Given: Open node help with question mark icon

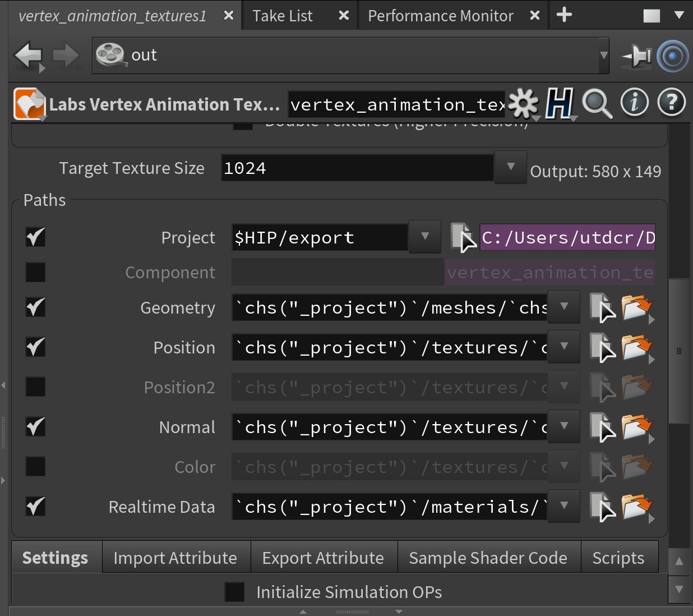Looking at the screenshot, I should click(x=672, y=103).
